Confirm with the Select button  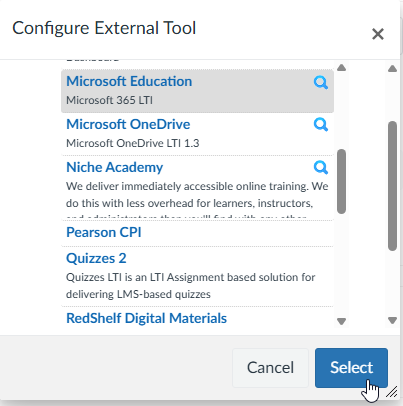(351, 368)
